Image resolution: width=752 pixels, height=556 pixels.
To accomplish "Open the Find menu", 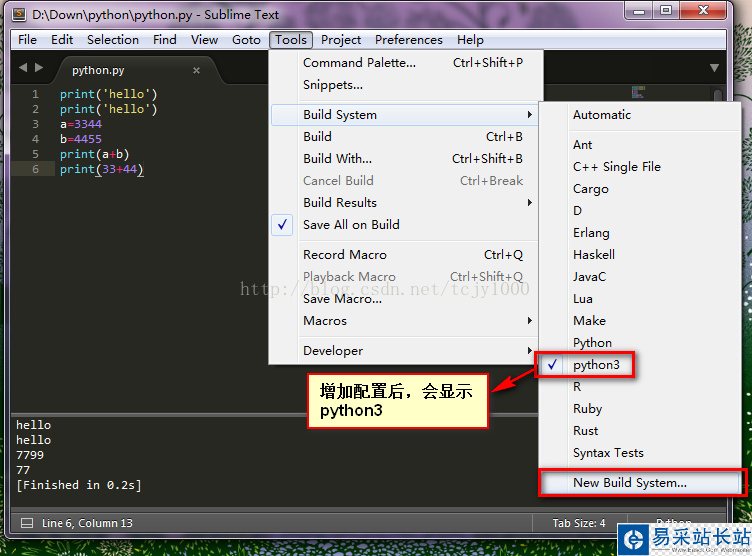I will click(x=164, y=40).
